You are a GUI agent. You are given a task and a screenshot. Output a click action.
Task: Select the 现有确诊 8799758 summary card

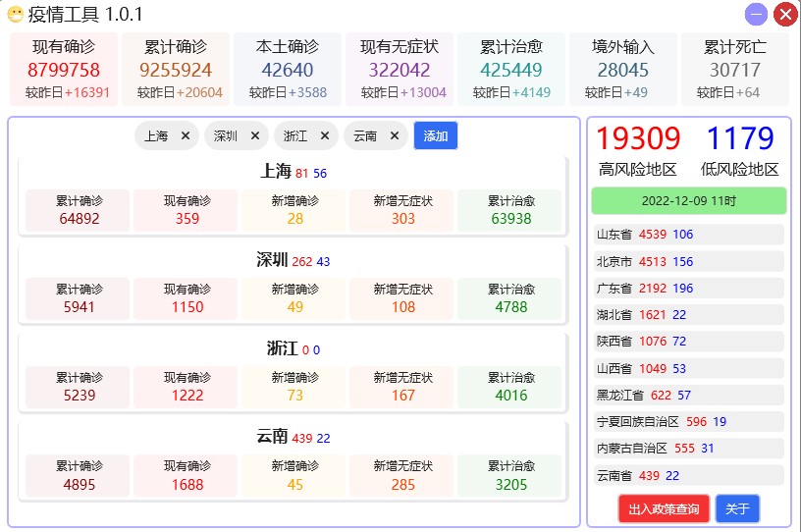[64, 70]
